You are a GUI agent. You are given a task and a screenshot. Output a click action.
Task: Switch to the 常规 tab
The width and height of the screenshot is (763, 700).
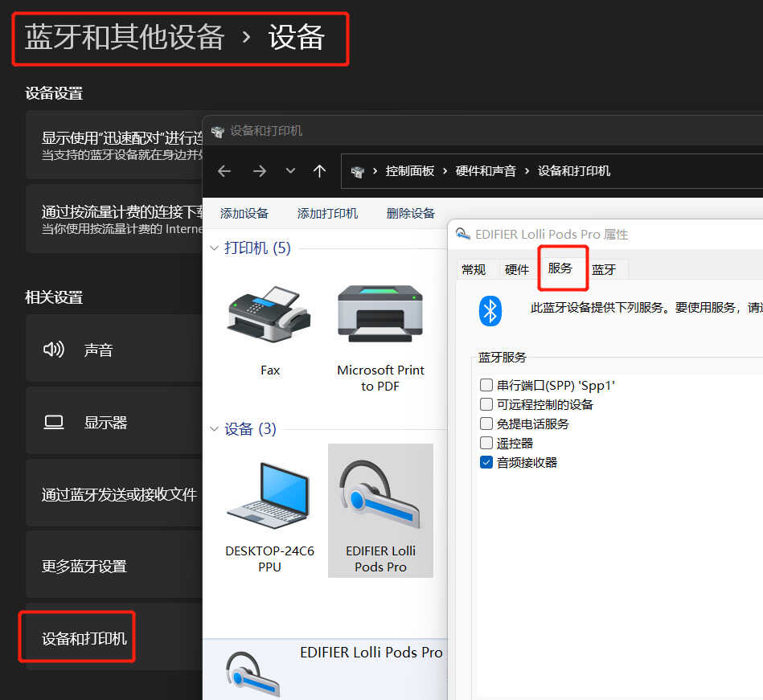pos(474,269)
